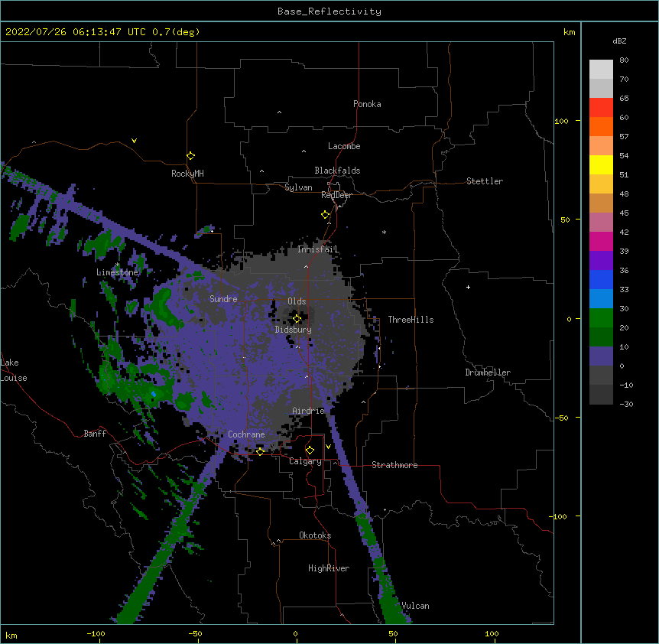Select the Calgary city label

(x=305, y=461)
